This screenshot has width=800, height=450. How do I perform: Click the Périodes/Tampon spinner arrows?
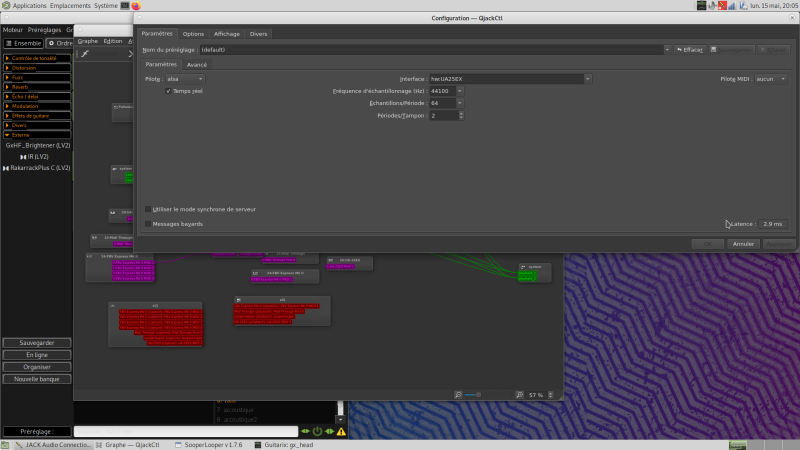[461, 115]
